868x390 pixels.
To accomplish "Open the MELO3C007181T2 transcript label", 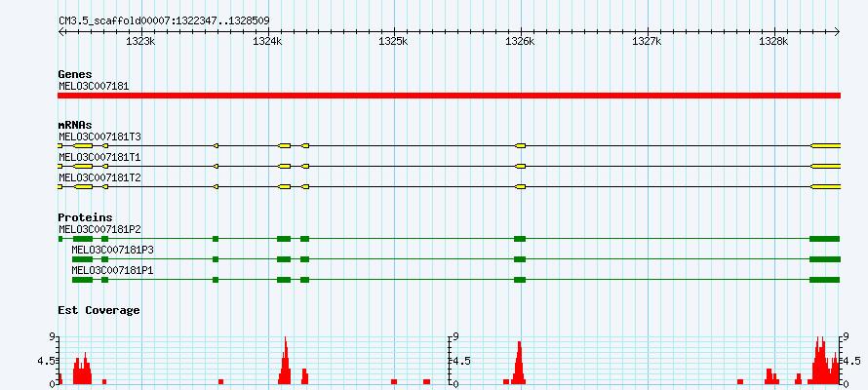I will point(99,178).
